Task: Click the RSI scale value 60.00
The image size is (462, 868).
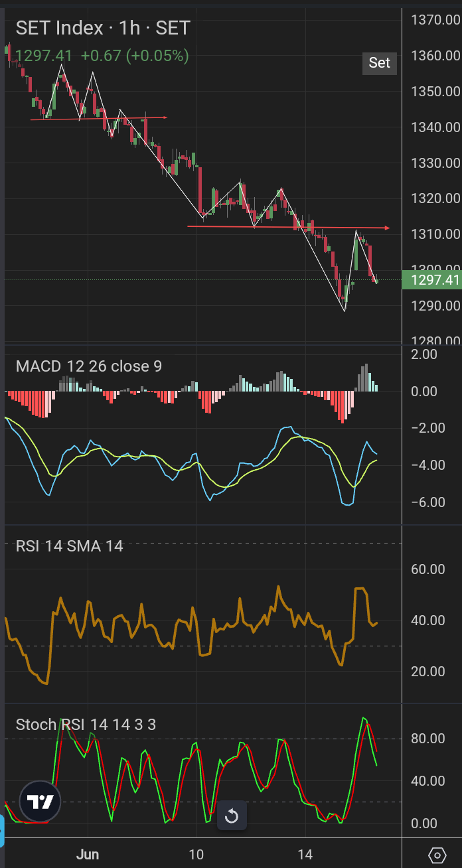Action: (x=428, y=569)
